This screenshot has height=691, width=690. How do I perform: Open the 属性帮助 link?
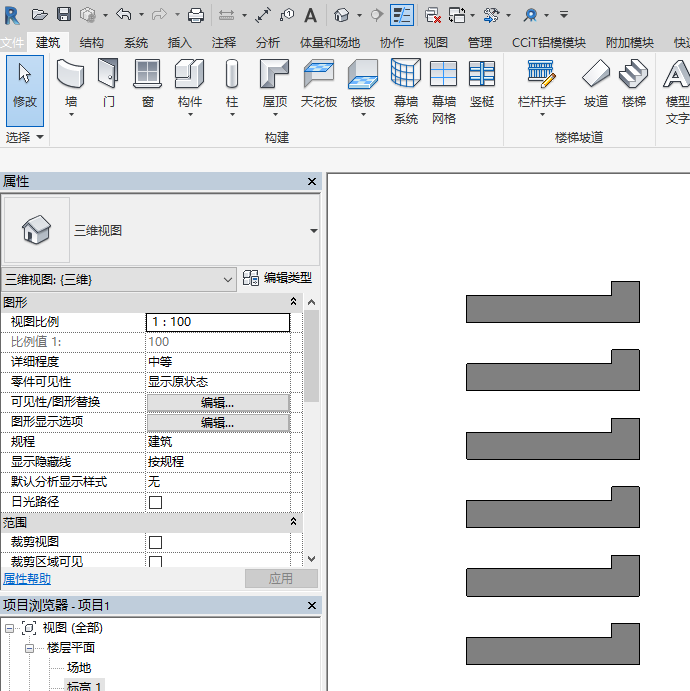point(27,579)
